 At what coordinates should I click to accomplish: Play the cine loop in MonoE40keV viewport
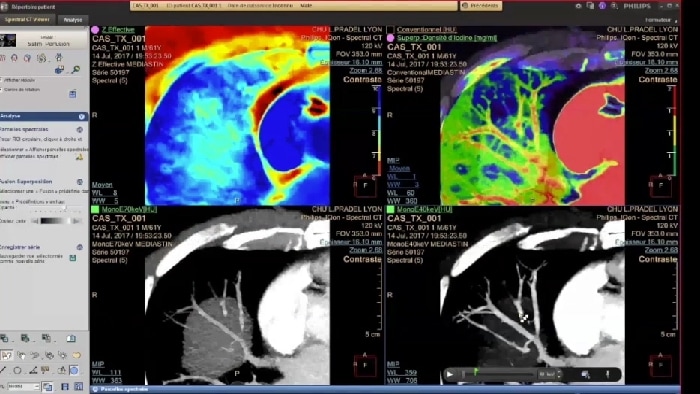pos(450,374)
